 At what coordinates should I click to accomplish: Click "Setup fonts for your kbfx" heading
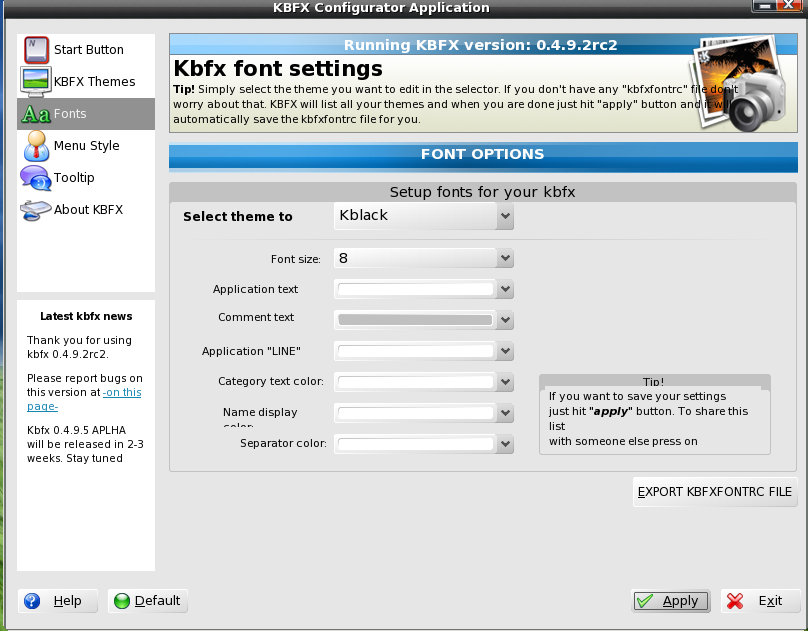point(482,192)
